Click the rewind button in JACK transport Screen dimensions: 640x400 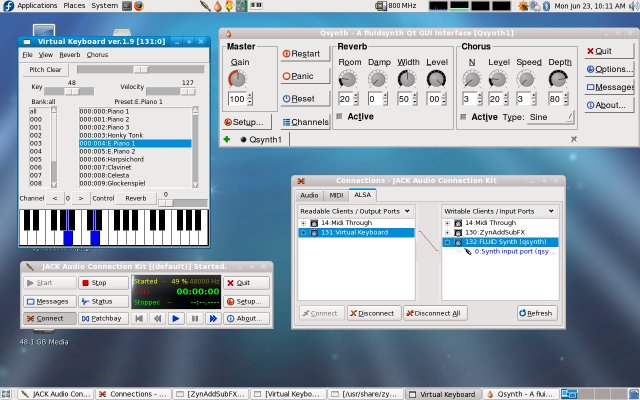click(x=158, y=318)
